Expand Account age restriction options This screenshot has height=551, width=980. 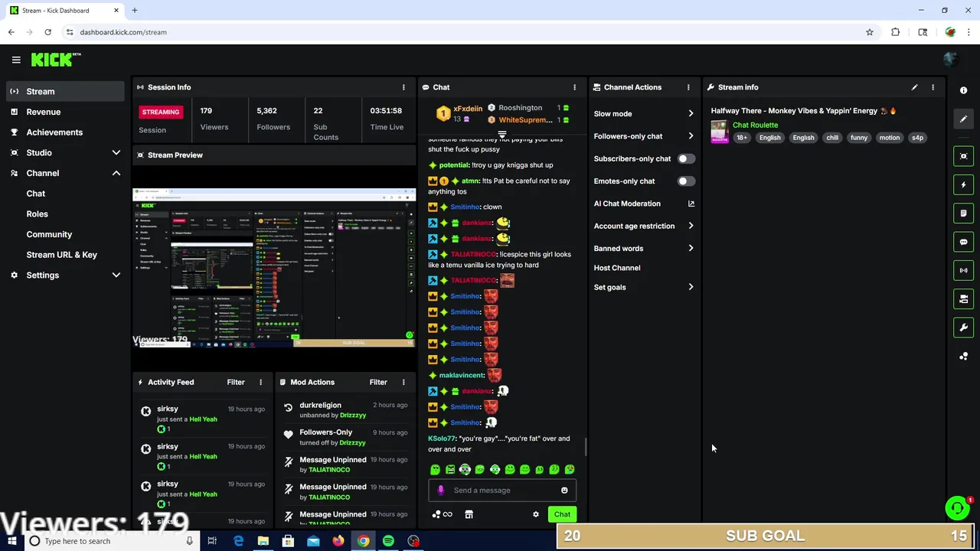(x=691, y=226)
